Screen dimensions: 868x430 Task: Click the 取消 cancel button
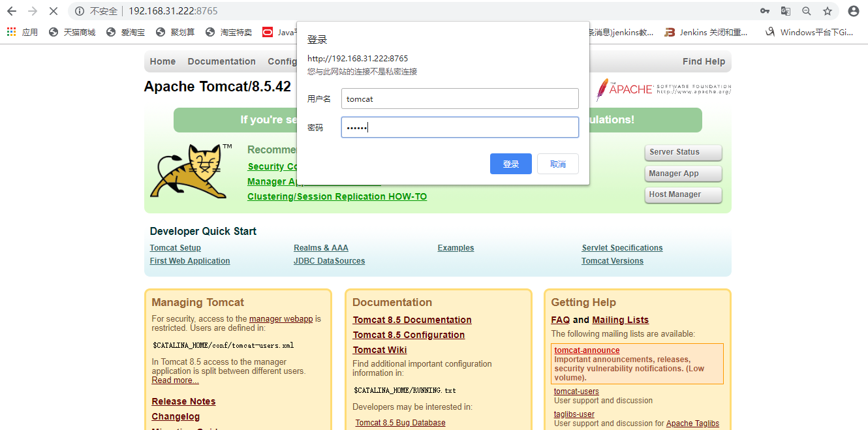pos(558,164)
